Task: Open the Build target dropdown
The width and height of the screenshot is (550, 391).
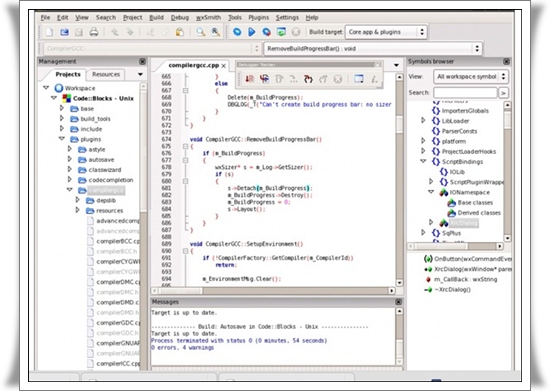Action: coord(386,32)
